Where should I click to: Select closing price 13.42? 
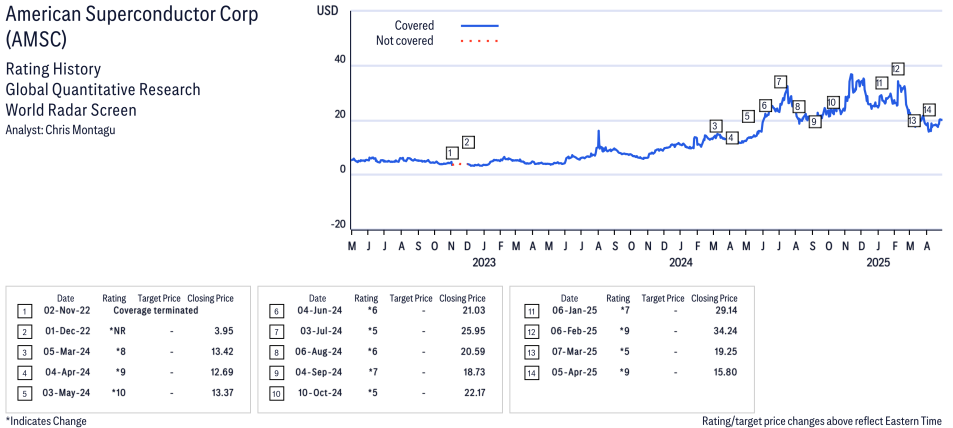click(x=221, y=352)
